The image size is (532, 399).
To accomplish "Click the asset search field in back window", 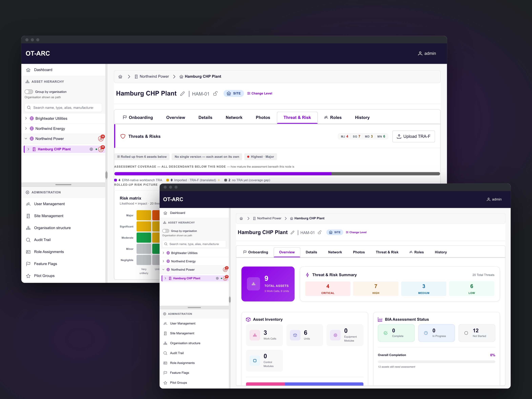I will click(63, 107).
